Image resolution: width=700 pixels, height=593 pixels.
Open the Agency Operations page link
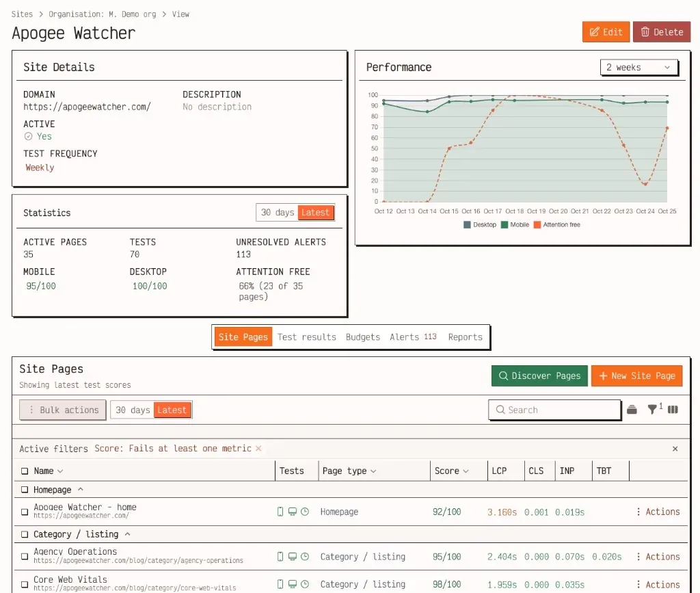[x=75, y=551]
